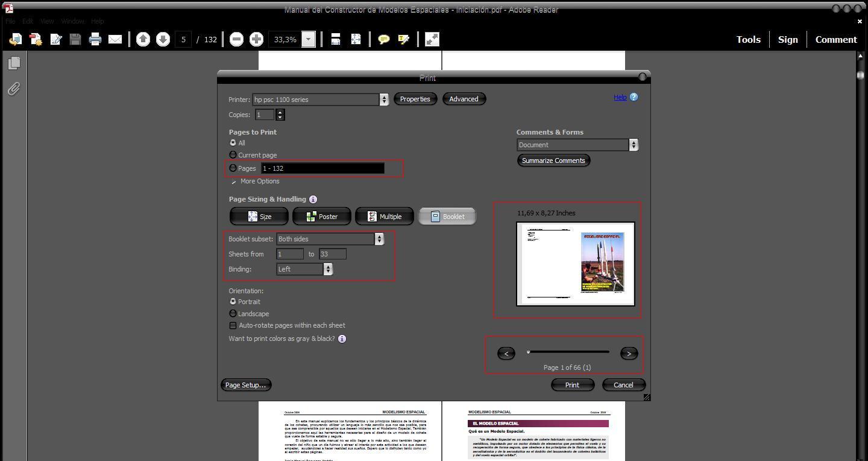Close document with the X under title bar
This screenshot has height=461, width=868.
click(x=860, y=22)
